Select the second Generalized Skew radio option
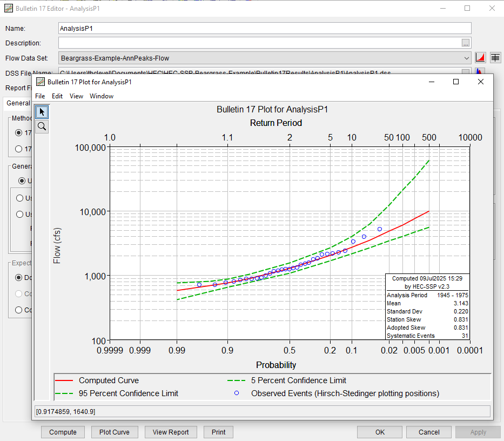The width and height of the screenshot is (504, 441). tap(19, 198)
